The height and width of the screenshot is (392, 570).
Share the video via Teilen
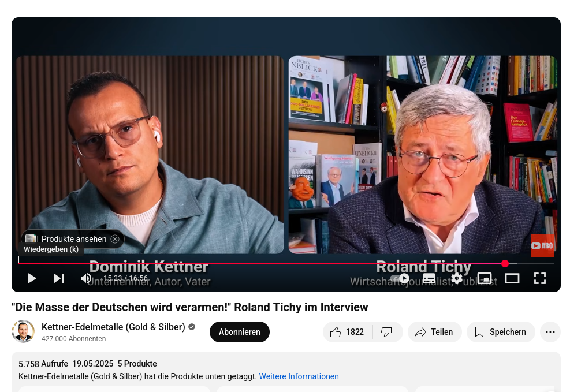(435, 332)
